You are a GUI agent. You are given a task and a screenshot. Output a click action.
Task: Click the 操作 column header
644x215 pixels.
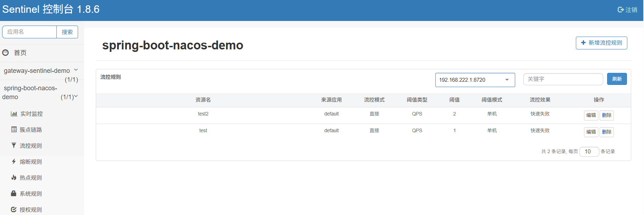coord(599,100)
